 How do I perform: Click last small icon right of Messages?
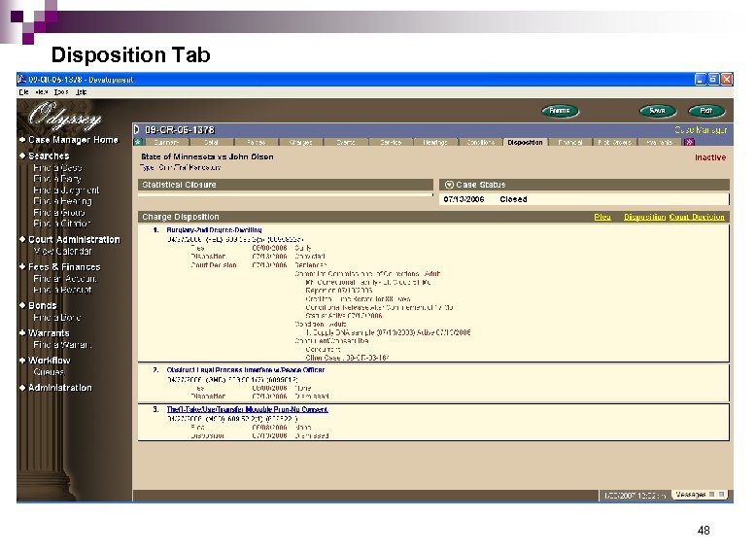[x=722, y=494]
